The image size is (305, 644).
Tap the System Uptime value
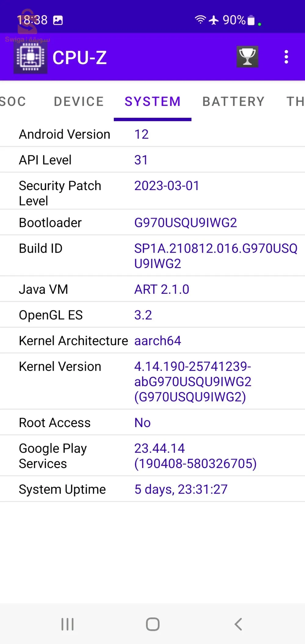[x=181, y=489]
